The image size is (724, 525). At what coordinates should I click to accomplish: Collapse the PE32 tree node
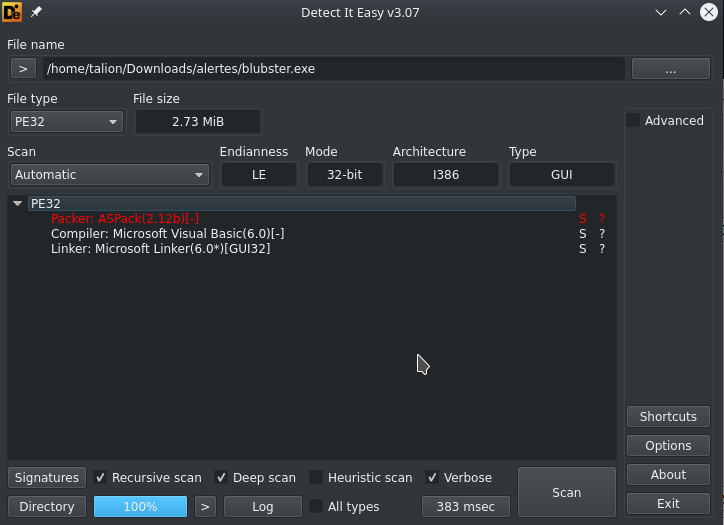pyautogui.click(x=18, y=203)
